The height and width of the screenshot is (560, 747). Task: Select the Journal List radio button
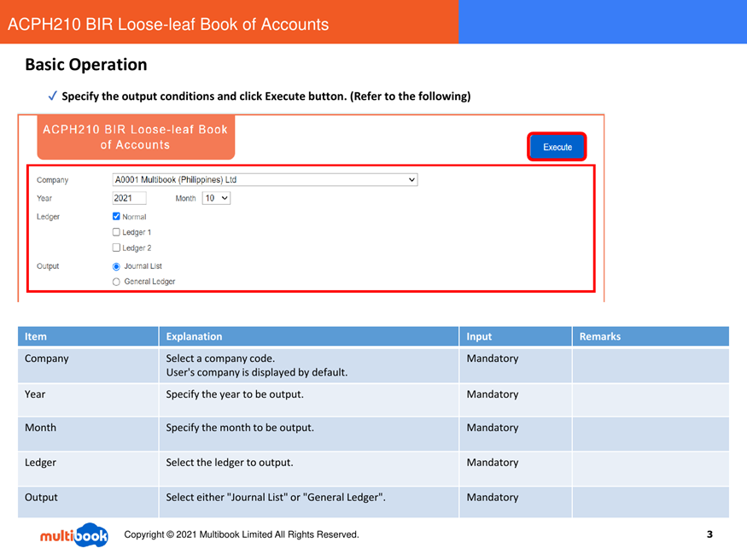(116, 266)
